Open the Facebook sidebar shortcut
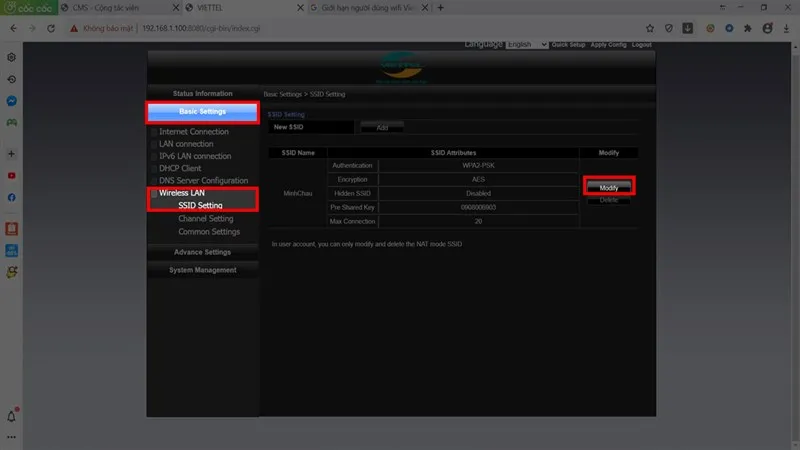 pyautogui.click(x=11, y=198)
